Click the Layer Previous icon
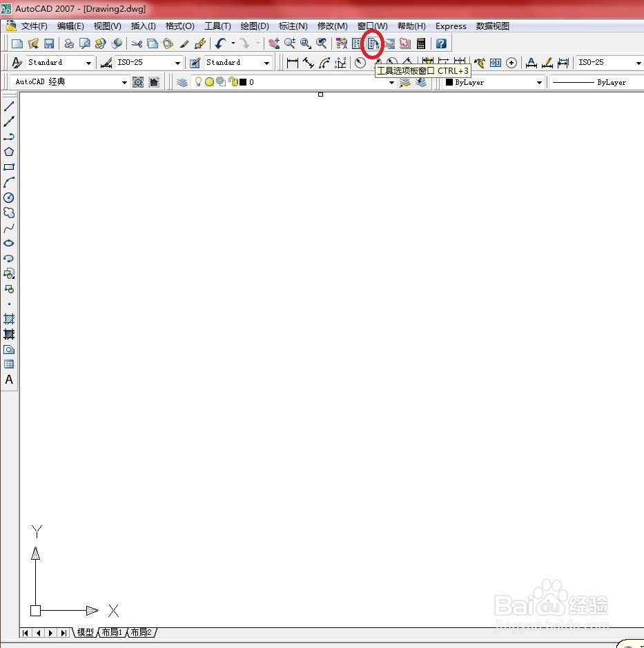 421,82
